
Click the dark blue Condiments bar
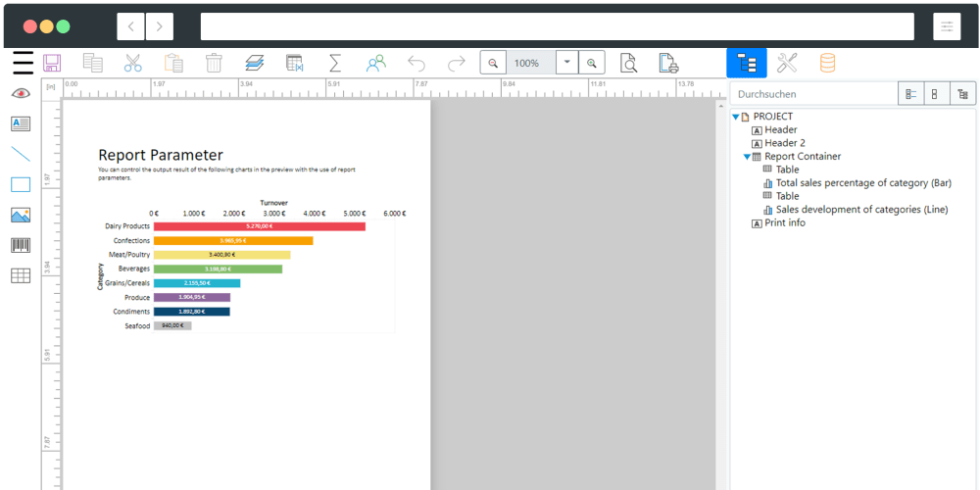point(191,312)
